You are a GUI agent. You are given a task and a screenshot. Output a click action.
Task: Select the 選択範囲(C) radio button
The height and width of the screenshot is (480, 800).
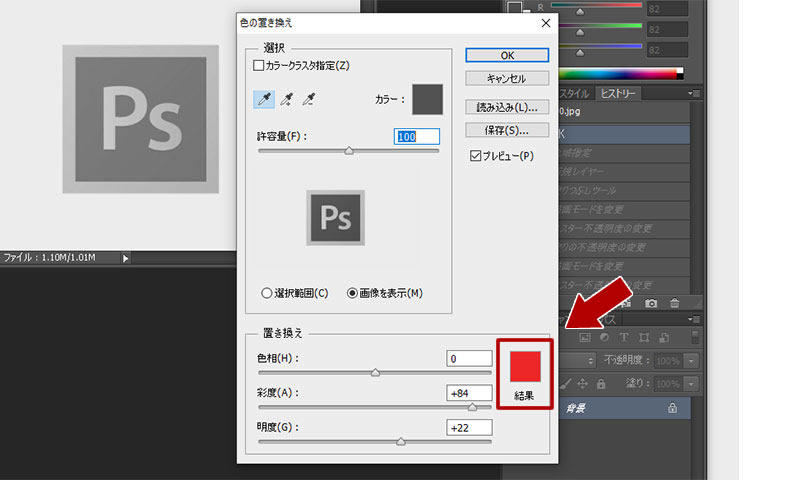pos(266,293)
